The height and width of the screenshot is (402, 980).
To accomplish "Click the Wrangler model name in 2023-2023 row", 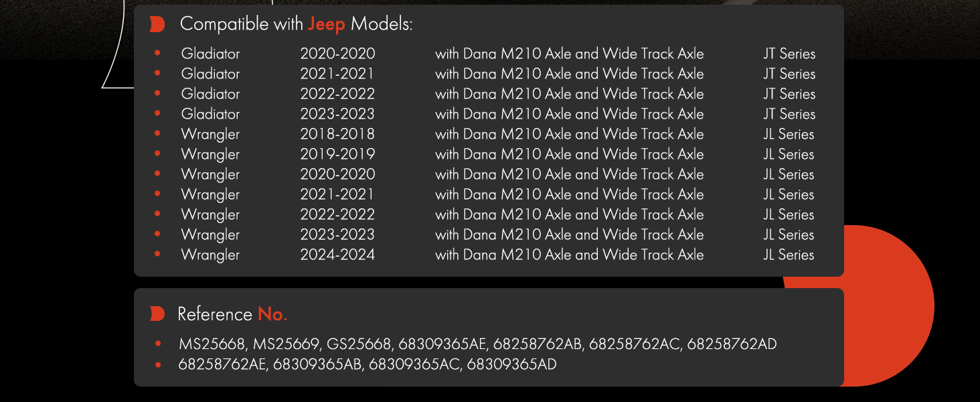I will tap(210, 235).
